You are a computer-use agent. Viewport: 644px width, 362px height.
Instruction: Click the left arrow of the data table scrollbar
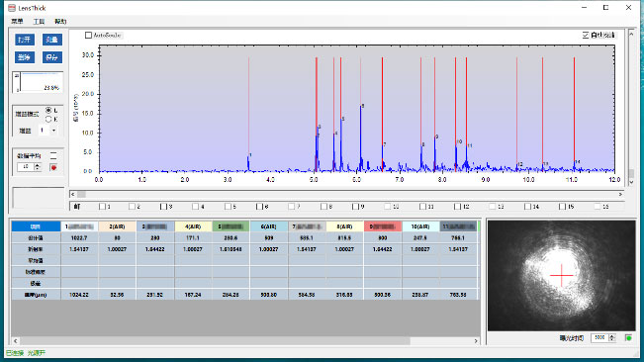tap(16, 341)
